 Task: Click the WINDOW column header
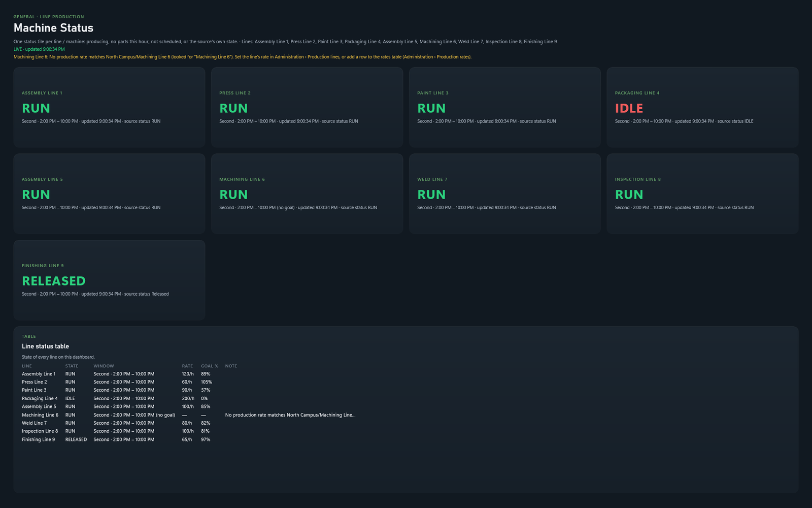pos(104,366)
